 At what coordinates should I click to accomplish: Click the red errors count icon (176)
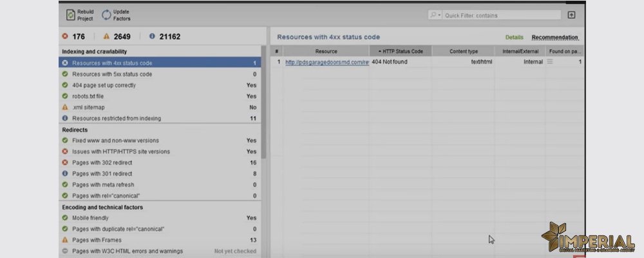pos(65,37)
